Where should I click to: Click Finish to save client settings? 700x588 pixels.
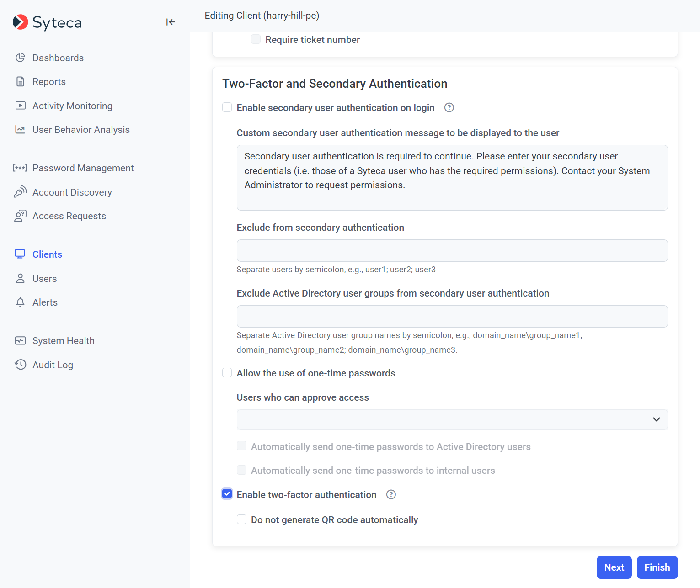(657, 567)
